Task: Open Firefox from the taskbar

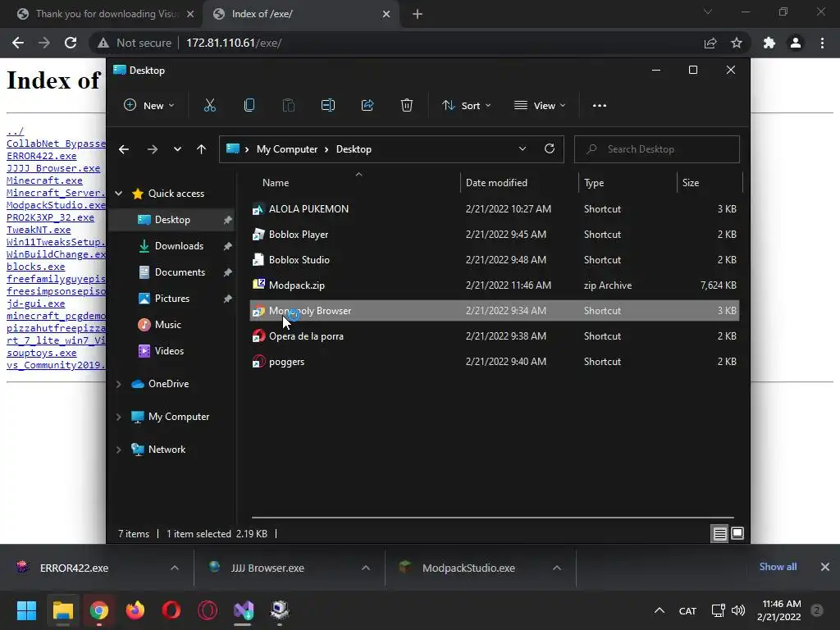Action: pyautogui.click(x=135, y=610)
